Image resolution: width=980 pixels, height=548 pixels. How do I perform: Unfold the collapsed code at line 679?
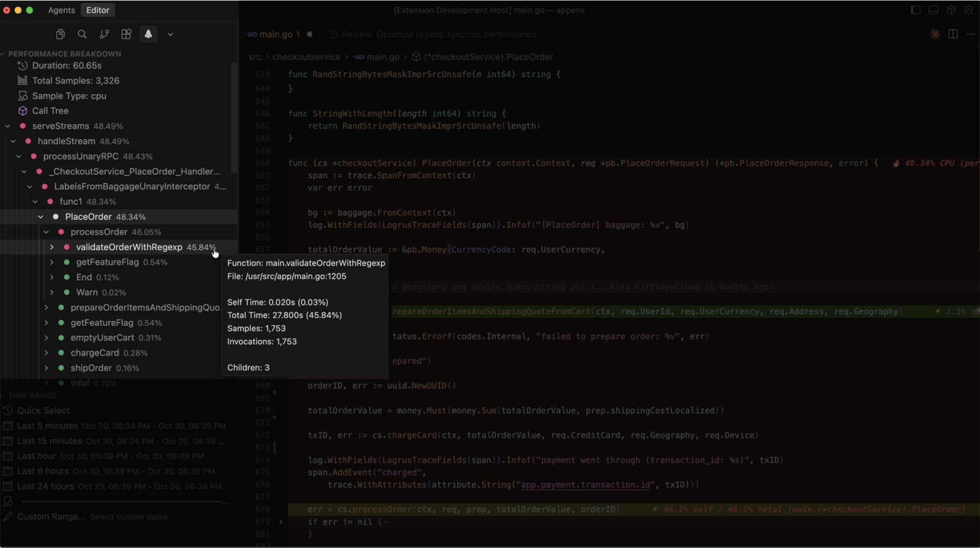tap(280, 522)
